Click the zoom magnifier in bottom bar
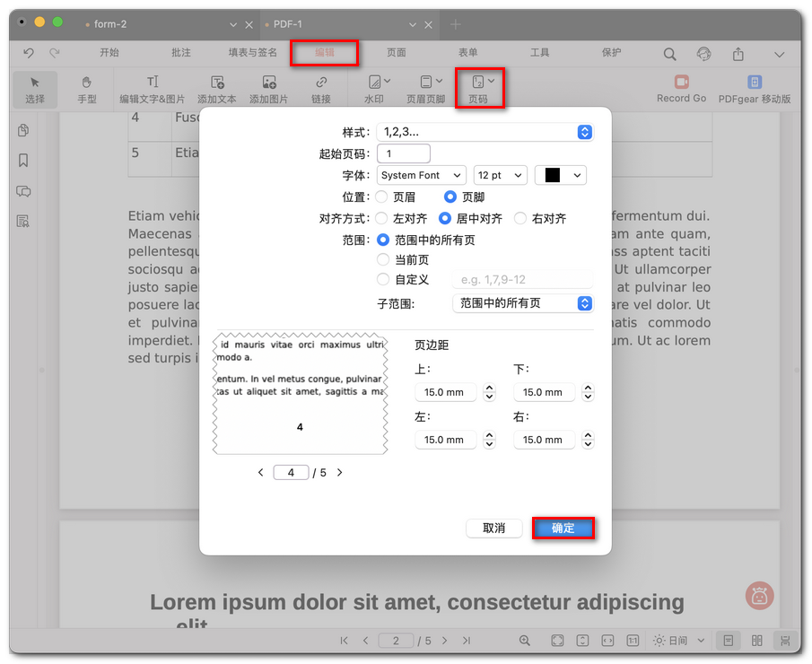Screen dimensions: 812x664 point(525,641)
